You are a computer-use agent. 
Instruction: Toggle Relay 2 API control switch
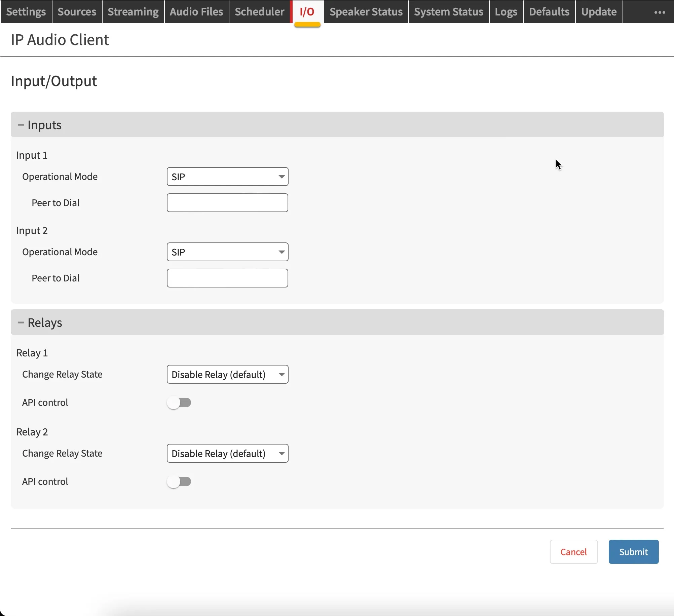tap(179, 482)
